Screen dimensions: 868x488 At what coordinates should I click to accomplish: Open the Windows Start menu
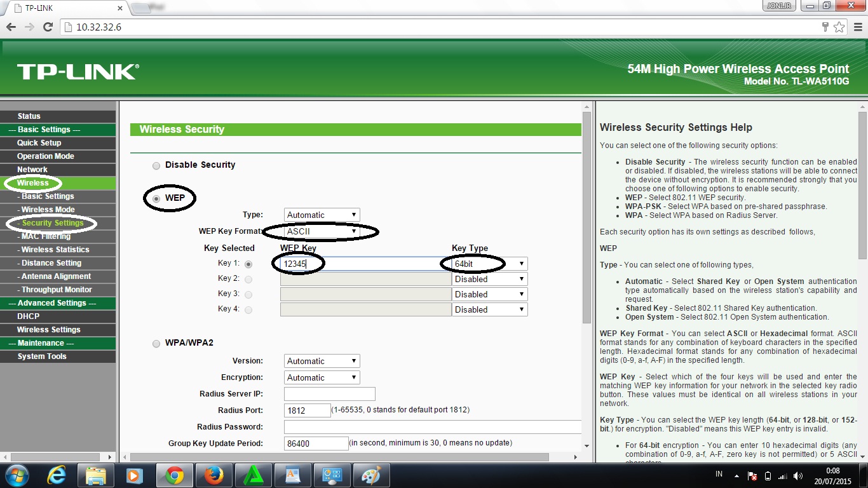click(16, 475)
